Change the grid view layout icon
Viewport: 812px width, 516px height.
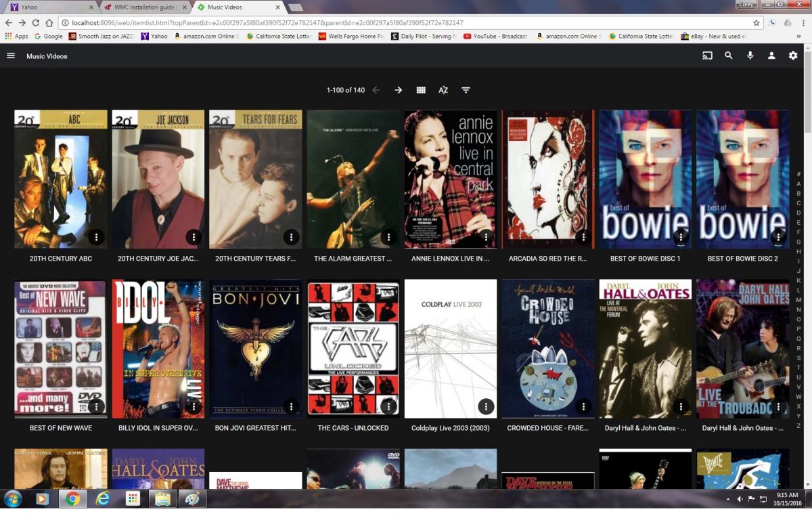421,90
